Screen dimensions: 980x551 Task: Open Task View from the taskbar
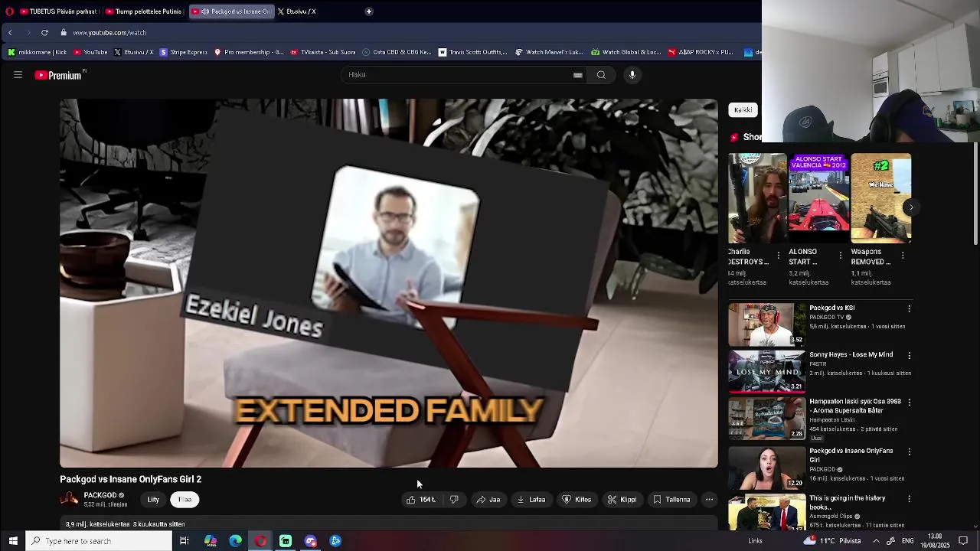pyautogui.click(x=185, y=541)
